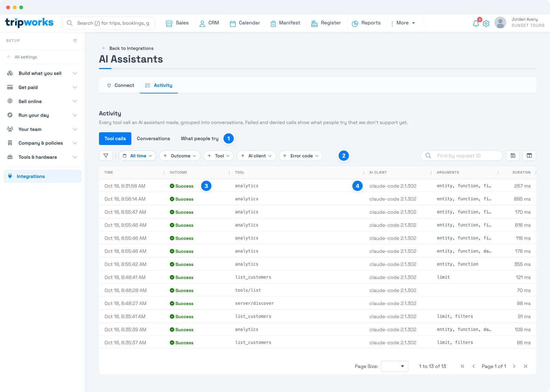This screenshot has height=392, width=550.
Task: Open Sales in the top navigation
Action: coord(177,23)
